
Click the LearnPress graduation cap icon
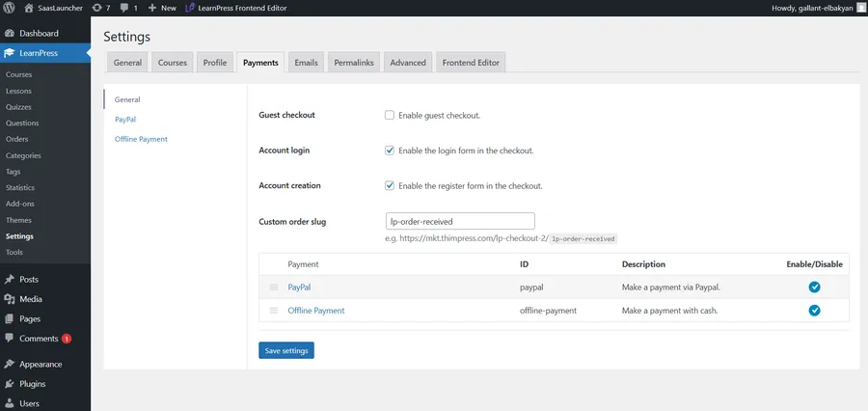pos(10,53)
